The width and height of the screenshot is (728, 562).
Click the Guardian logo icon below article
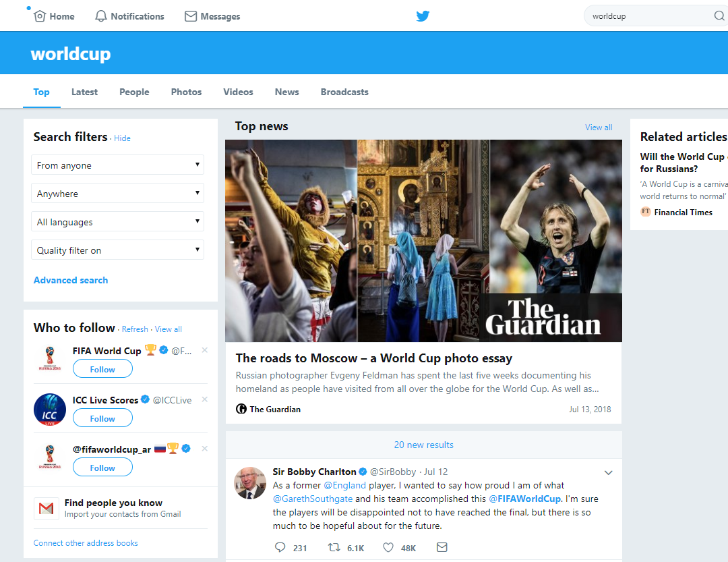click(241, 409)
